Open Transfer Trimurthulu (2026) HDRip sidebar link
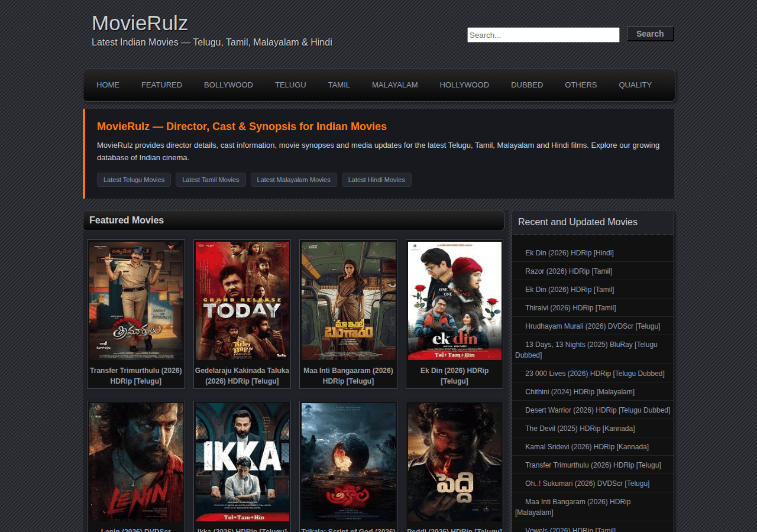The image size is (757, 532). pyautogui.click(x=593, y=465)
